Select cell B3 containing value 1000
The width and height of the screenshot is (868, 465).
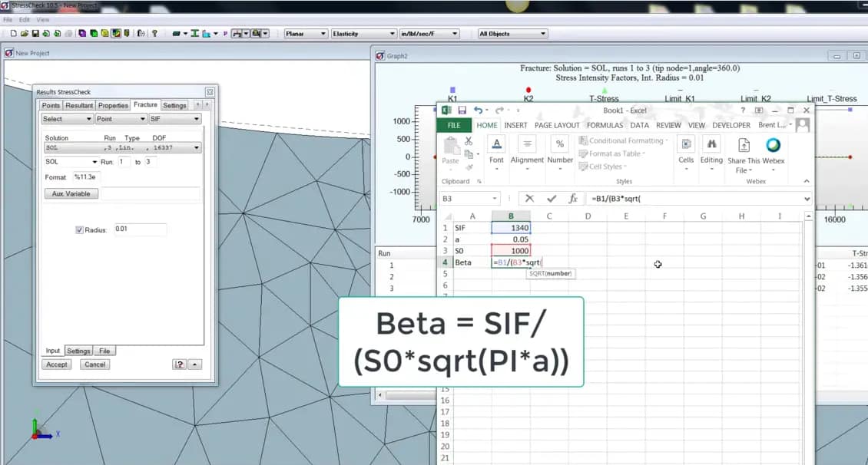[510, 250]
